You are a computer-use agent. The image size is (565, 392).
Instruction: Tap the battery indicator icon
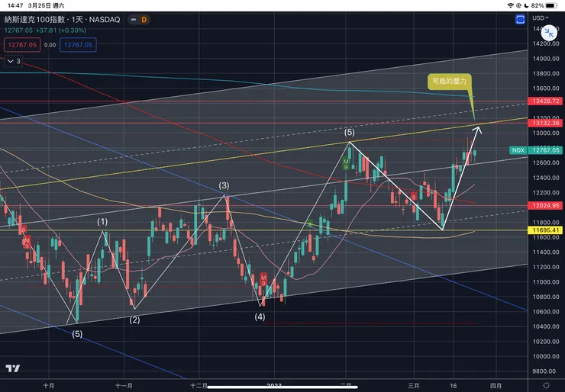[551, 5]
